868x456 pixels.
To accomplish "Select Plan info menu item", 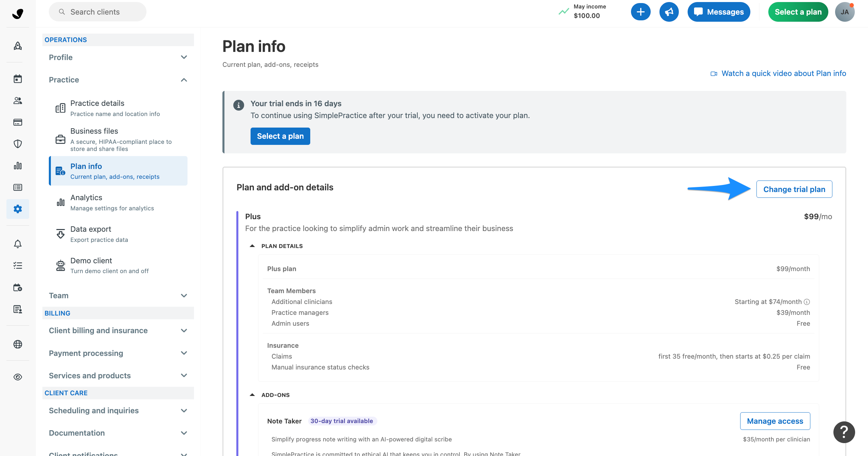I will pyautogui.click(x=118, y=171).
